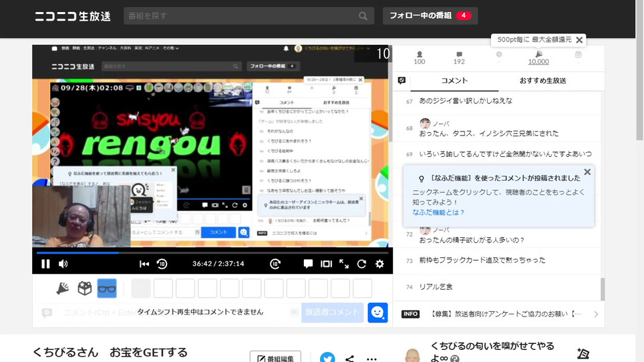Click the 放送者コメント button
The image size is (644, 362).
[x=332, y=312]
